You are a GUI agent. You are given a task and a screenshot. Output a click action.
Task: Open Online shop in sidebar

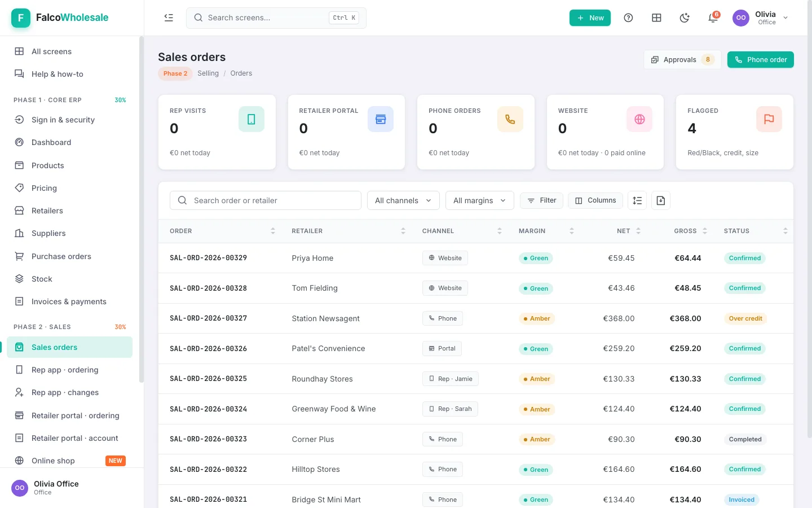(70, 461)
